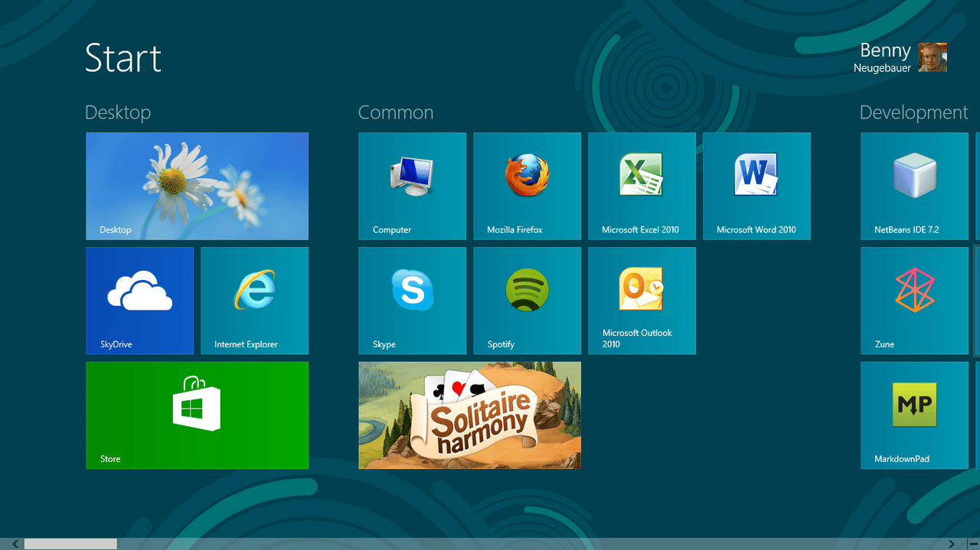
Task: Open Microsoft Outlook 2010
Action: (x=642, y=301)
